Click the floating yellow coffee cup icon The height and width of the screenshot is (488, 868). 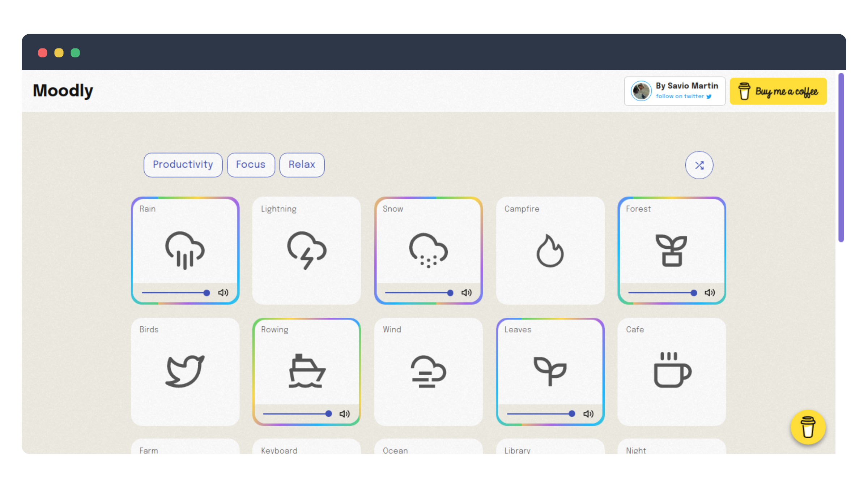pyautogui.click(x=808, y=427)
